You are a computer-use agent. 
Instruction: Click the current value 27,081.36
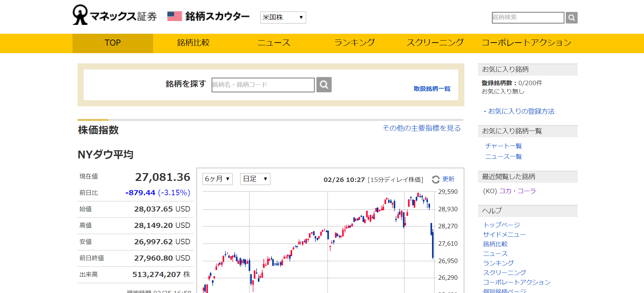(x=163, y=177)
